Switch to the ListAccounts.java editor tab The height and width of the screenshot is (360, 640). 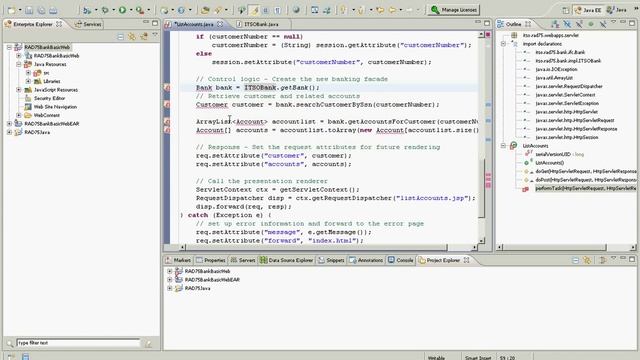[194, 24]
